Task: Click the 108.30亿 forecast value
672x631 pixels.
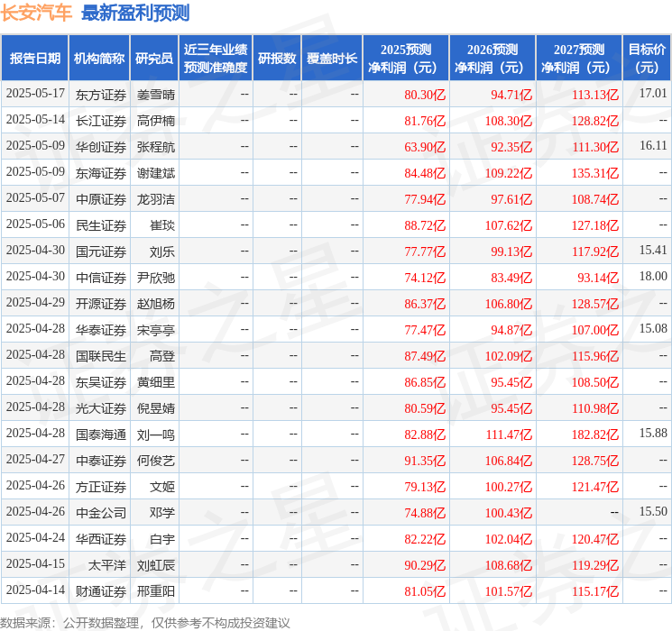Action: click(509, 121)
